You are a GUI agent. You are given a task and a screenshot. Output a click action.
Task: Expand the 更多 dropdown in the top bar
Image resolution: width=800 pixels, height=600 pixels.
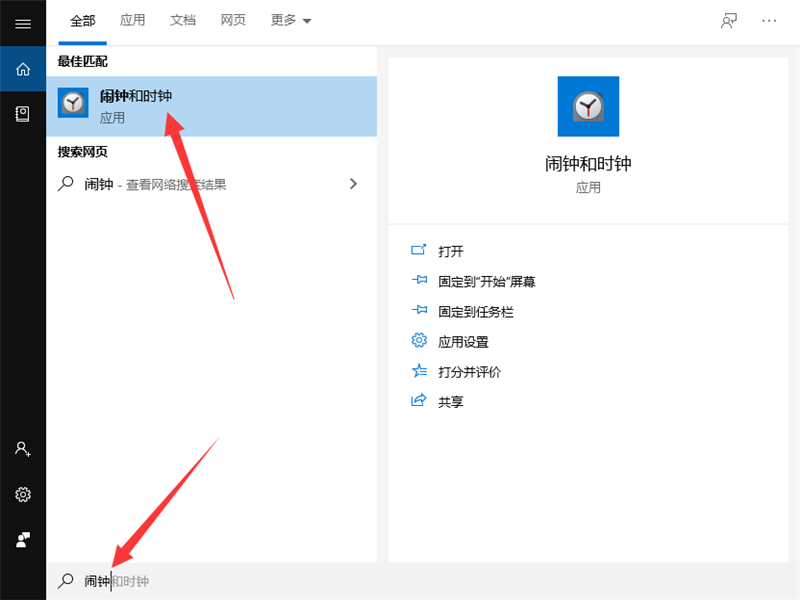click(x=290, y=19)
